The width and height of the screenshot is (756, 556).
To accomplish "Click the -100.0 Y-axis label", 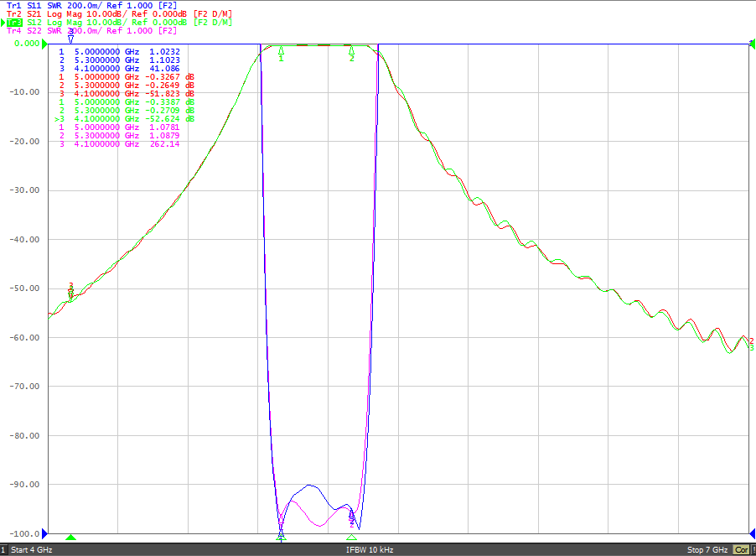I will 24,534.
